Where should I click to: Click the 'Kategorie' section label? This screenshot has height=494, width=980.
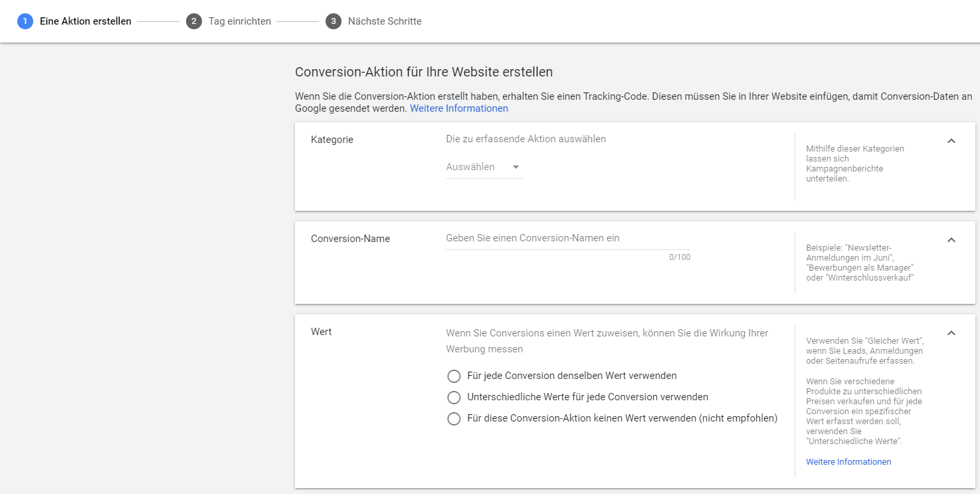point(332,140)
